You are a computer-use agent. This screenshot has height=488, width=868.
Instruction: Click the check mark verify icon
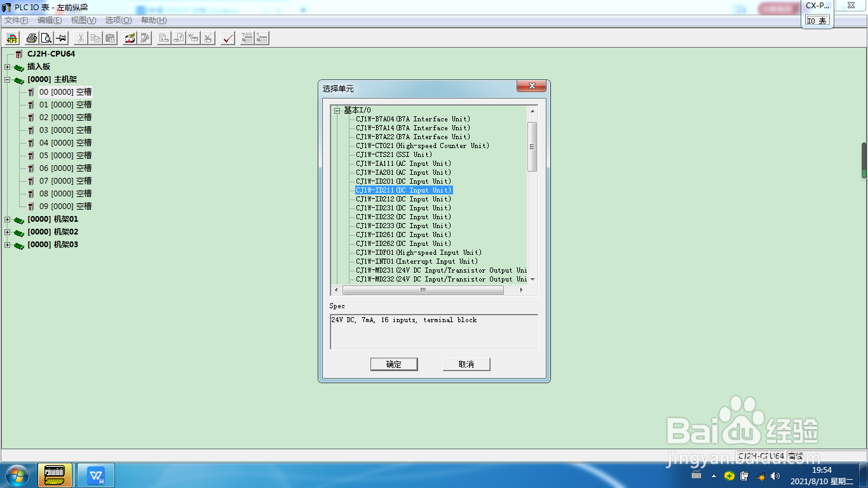[x=228, y=38]
